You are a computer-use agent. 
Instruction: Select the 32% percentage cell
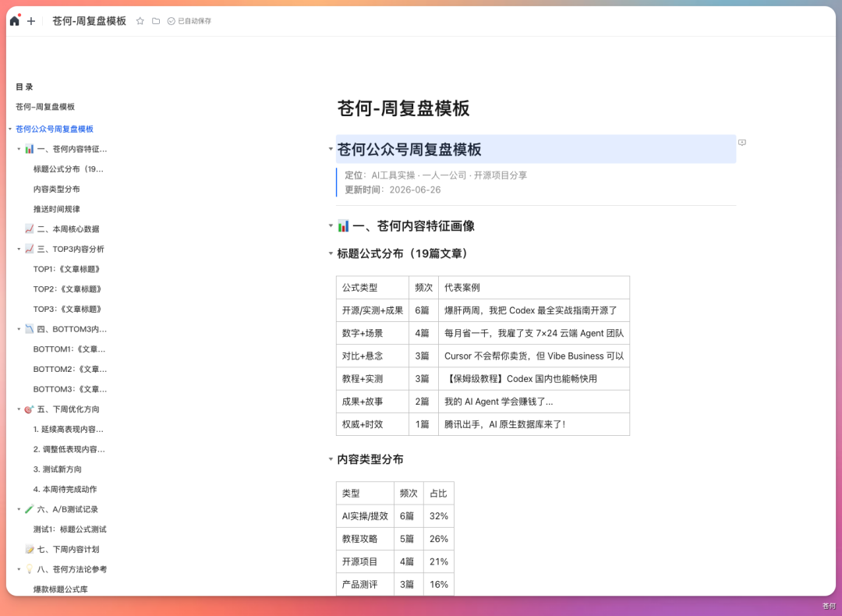439,515
